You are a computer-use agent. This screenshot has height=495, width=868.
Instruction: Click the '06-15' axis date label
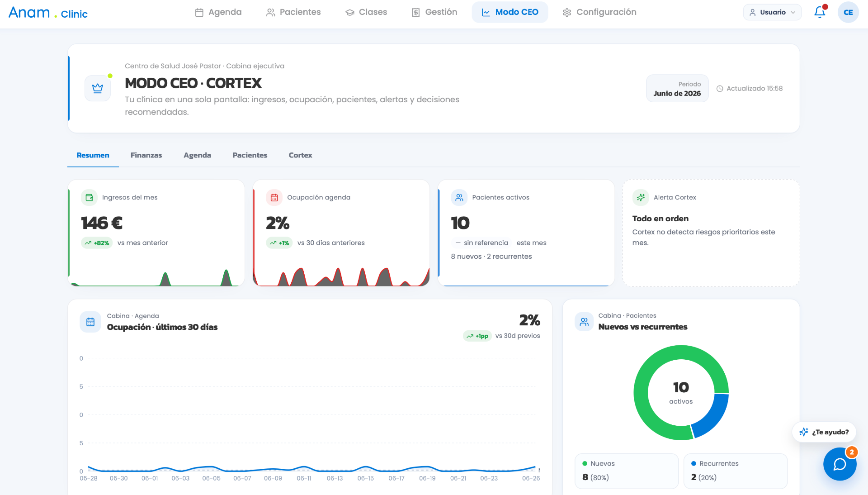365,478
